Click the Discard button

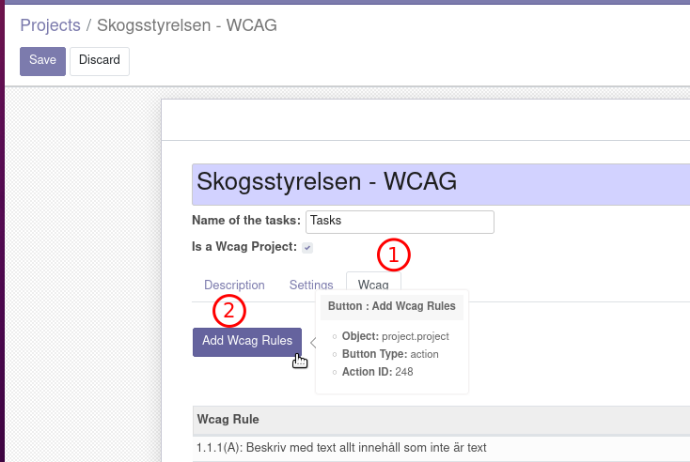click(99, 61)
